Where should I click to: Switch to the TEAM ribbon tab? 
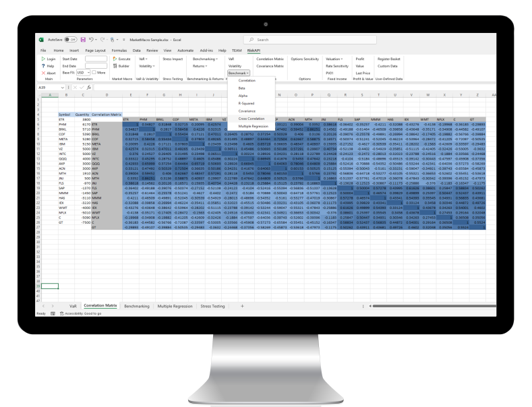pos(237,51)
